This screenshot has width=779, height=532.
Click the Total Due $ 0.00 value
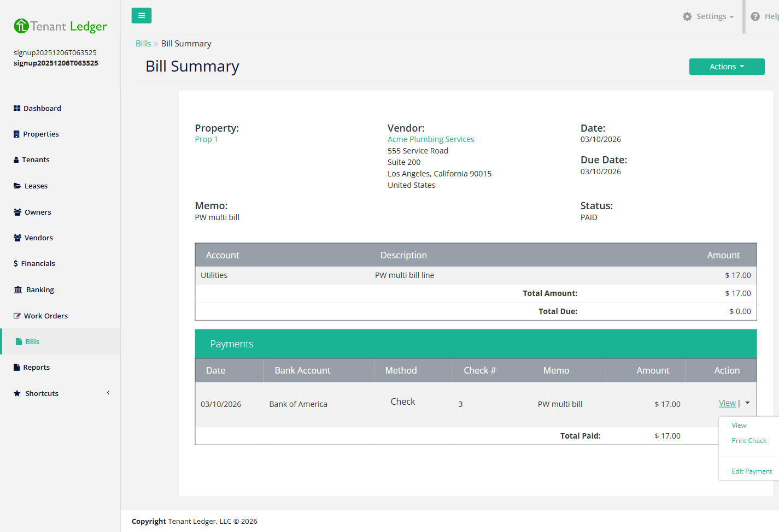pyautogui.click(x=740, y=311)
